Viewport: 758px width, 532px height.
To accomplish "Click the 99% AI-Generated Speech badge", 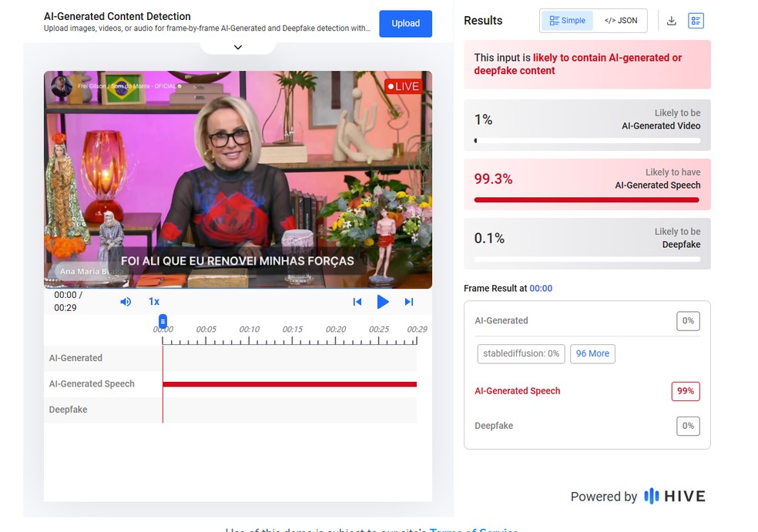I will [685, 391].
